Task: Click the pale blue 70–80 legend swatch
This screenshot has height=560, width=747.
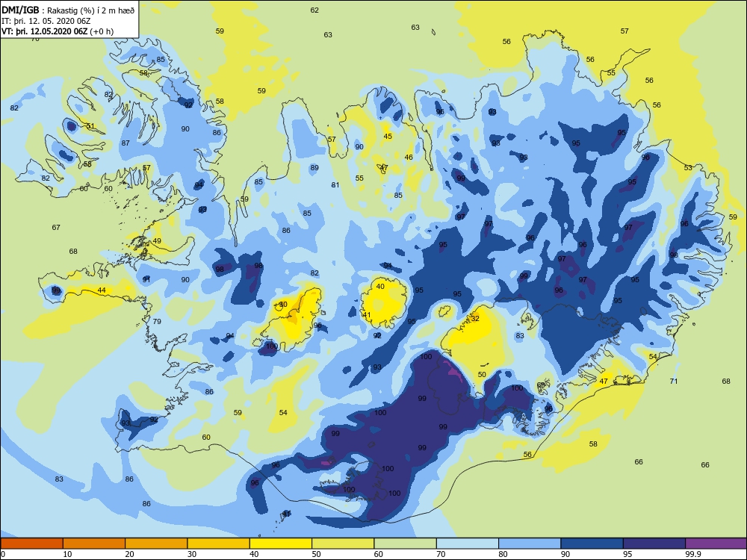Action: click(468, 544)
